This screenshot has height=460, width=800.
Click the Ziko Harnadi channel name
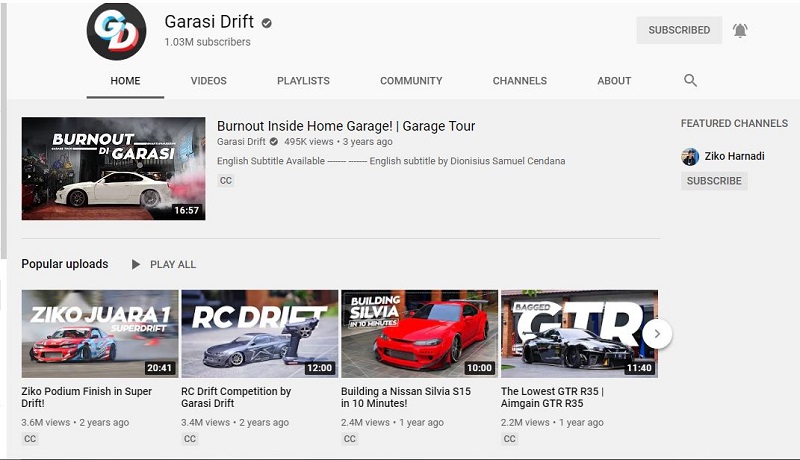click(734, 156)
